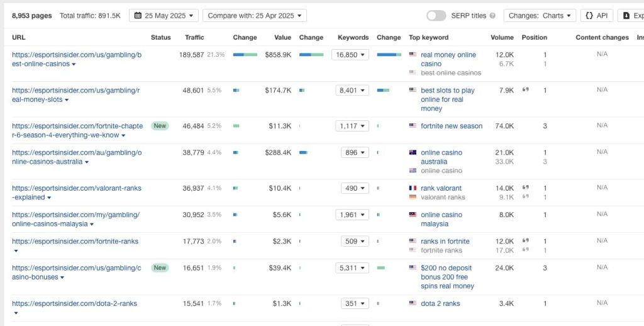This screenshot has width=644, height=326.
Task: Click the New status badge on casino-bonuses row
Action: [x=160, y=267]
